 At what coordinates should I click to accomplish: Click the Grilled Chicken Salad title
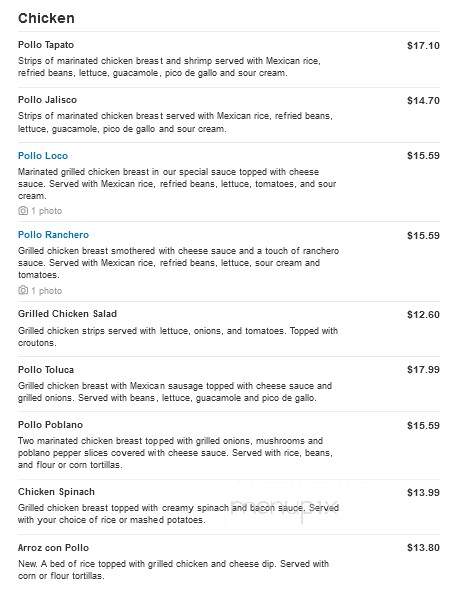(67, 314)
